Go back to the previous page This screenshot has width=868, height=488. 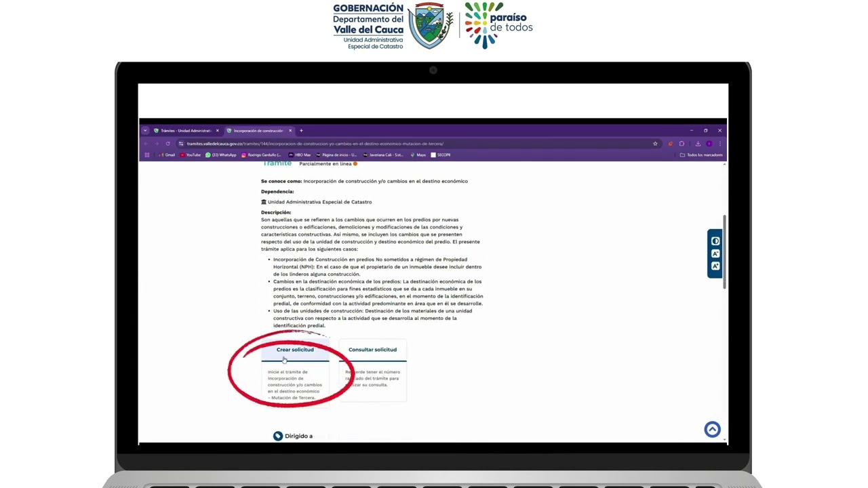tap(146, 144)
